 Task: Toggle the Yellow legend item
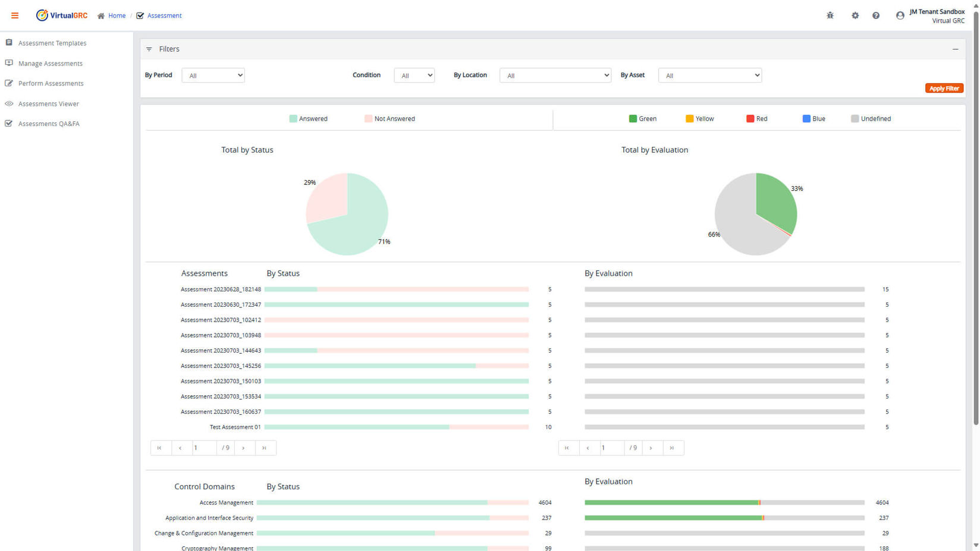click(699, 119)
